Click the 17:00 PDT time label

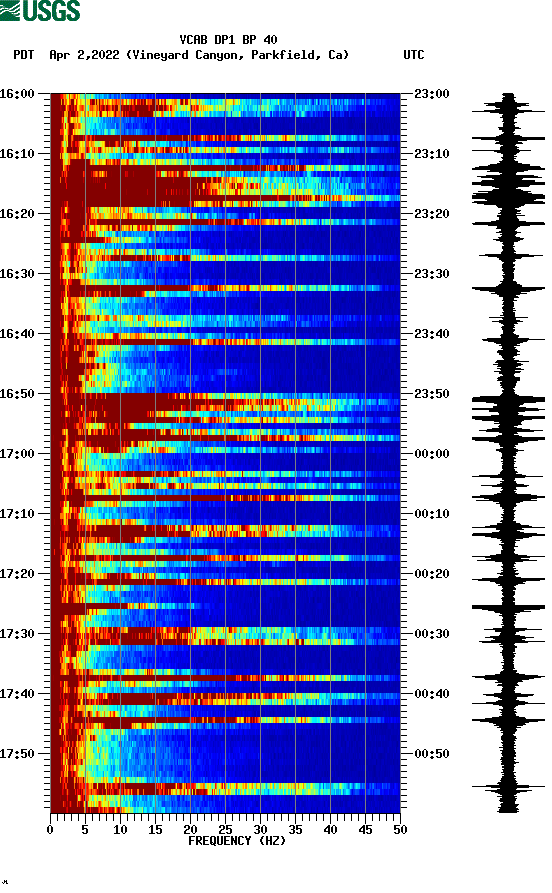coord(17,454)
